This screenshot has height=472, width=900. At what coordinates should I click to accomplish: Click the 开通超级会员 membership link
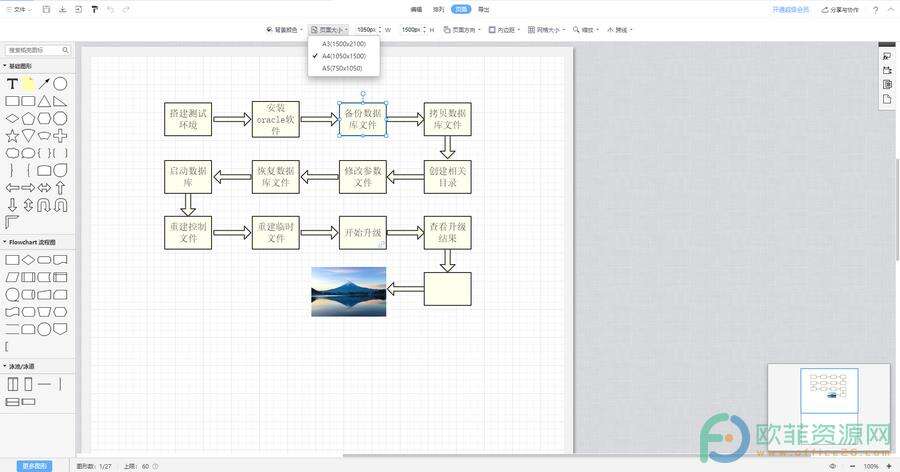click(792, 9)
